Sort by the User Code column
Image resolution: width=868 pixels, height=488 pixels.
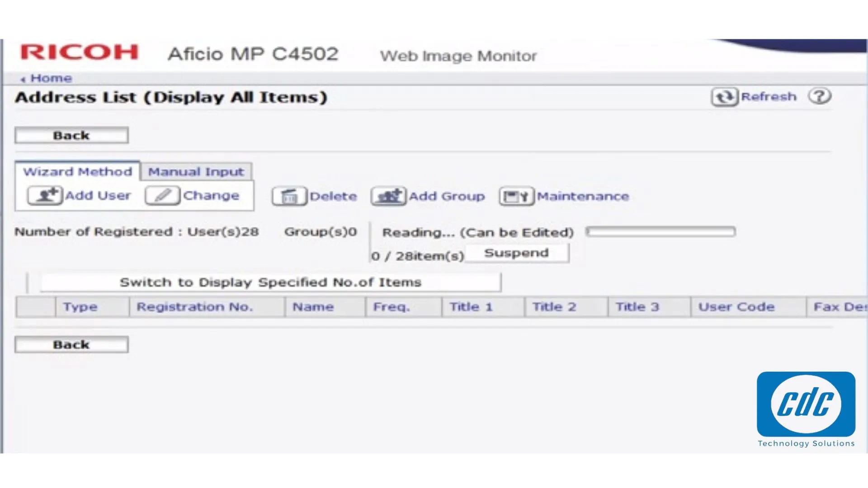(x=736, y=307)
